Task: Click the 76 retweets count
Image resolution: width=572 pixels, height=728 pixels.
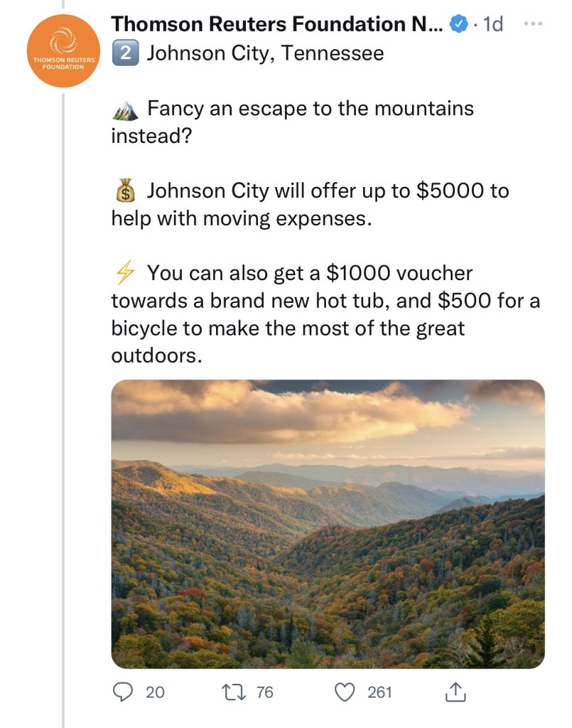Action: pos(264,692)
